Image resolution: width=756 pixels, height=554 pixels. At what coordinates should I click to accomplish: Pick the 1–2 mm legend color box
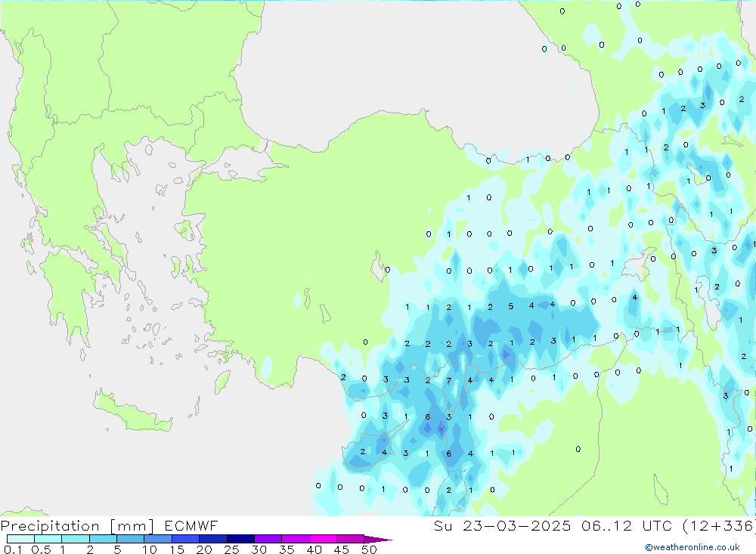[x=75, y=539]
